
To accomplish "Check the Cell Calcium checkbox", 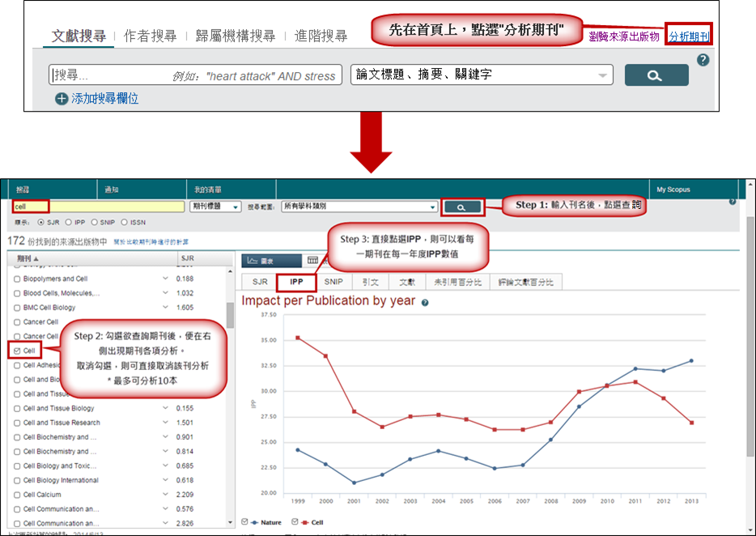I will tap(17, 495).
